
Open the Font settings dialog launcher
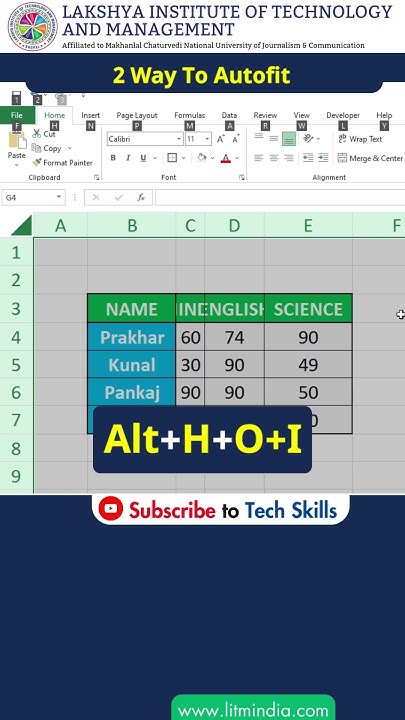pyautogui.click(x=242, y=177)
